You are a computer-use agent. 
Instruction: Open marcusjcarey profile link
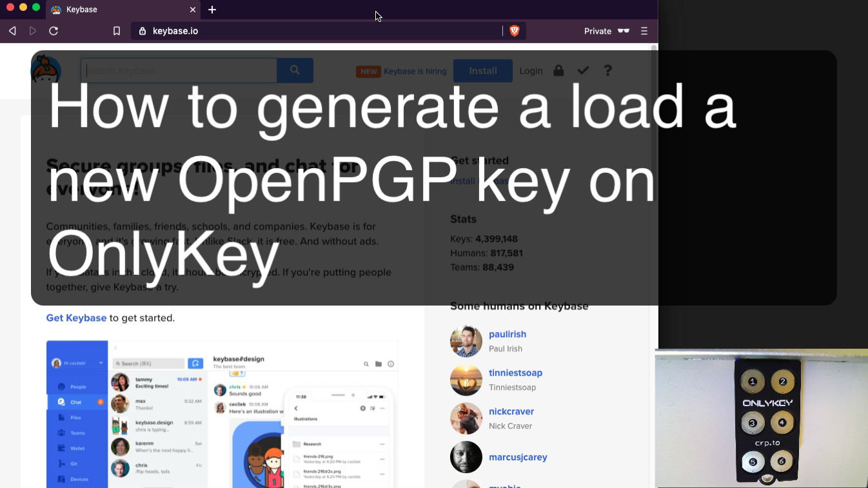pos(518,457)
